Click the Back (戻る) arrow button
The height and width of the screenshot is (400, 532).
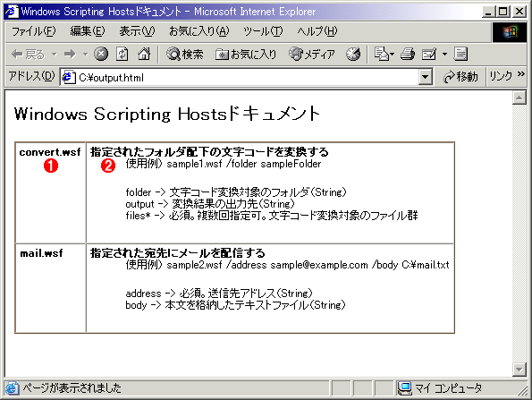pyautogui.click(x=28, y=55)
